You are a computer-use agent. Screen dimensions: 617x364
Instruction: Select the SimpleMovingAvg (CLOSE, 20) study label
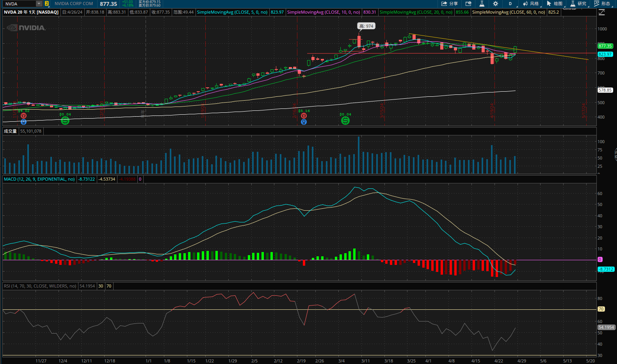(416, 12)
